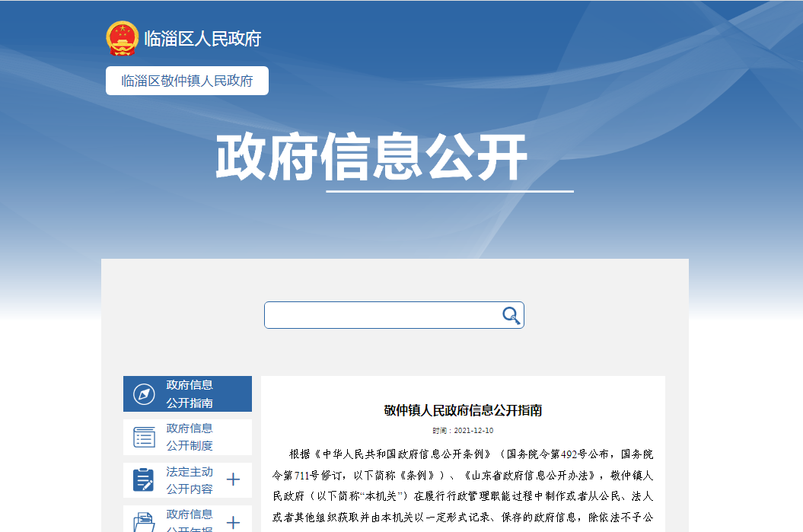The height and width of the screenshot is (532, 803).
Task: Click the folder icon for 政府信息公开年报
Action: click(144, 522)
